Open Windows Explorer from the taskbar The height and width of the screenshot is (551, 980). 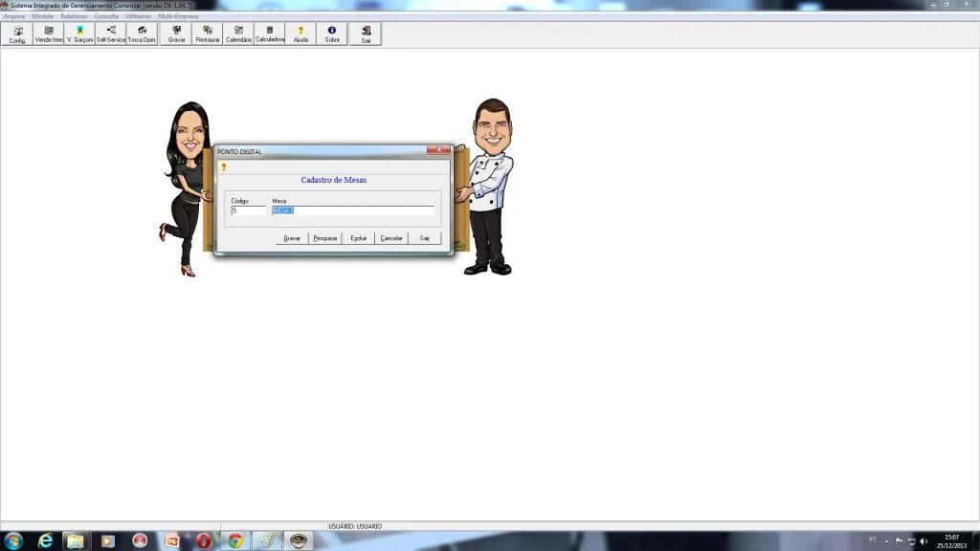tap(76, 541)
